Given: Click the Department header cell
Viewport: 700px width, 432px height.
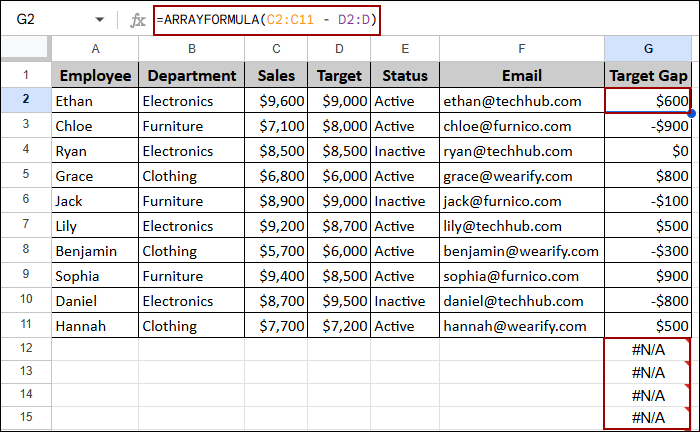Looking at the screenshot, I should tap(189, 75).
